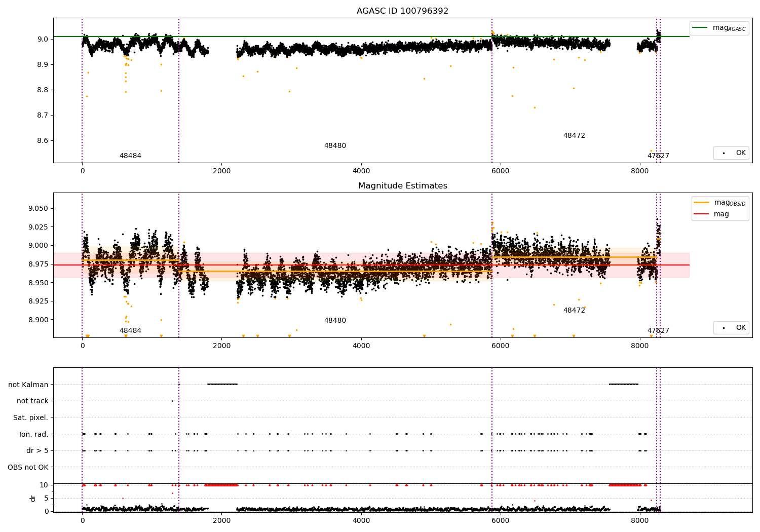This screenshot has height=532, width=760.
Task: Click the '5' tick on the dr axis
Action: [x=46, y=498]
